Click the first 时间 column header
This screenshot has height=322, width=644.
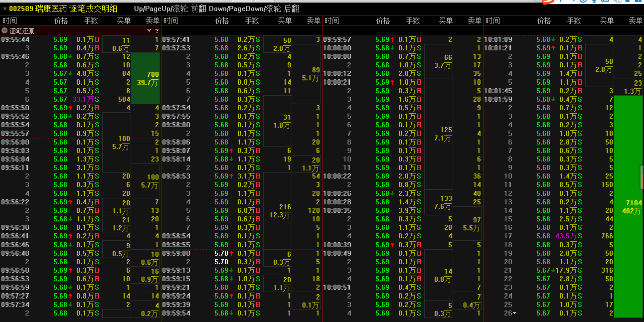click(10, 21)
